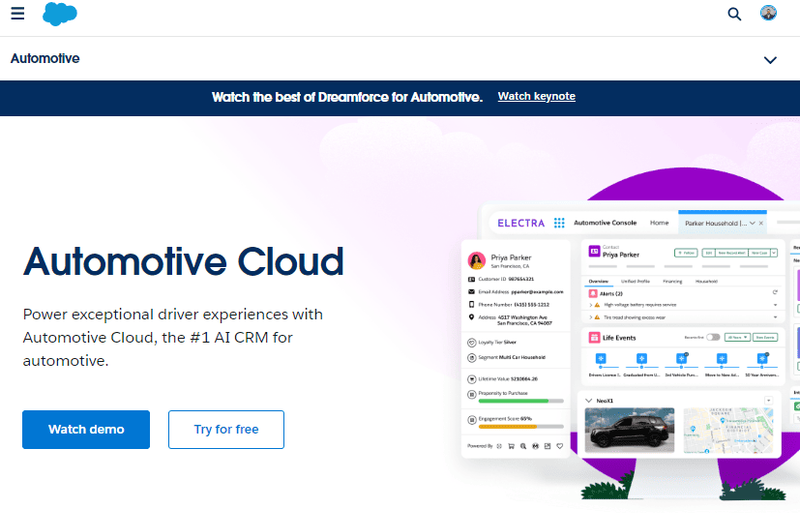The height and width of the screenshot is (513, 800).
Task: Click the Email Address envelope icon
Action: (471, 292)
